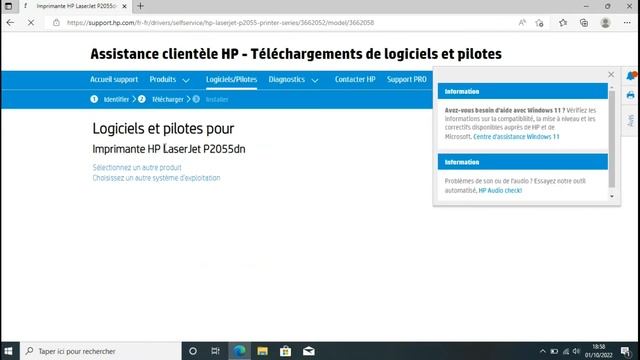Click the notification bell sidebar icon
The image size is (640, 360).
click(631, 76)
